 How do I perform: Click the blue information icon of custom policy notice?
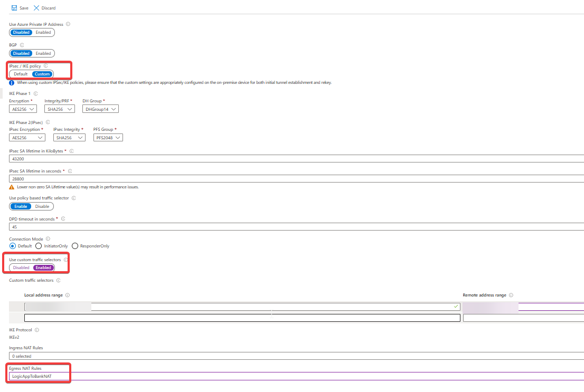pos(12,83)
